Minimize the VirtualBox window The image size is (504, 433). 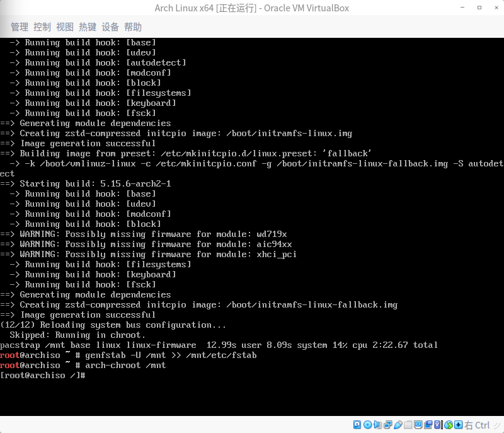462,8
